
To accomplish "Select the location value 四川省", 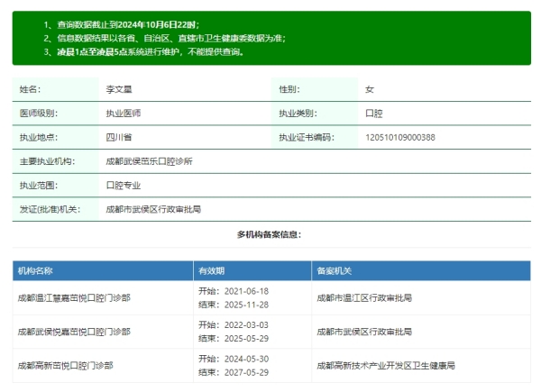I will (x=119, y=137).
